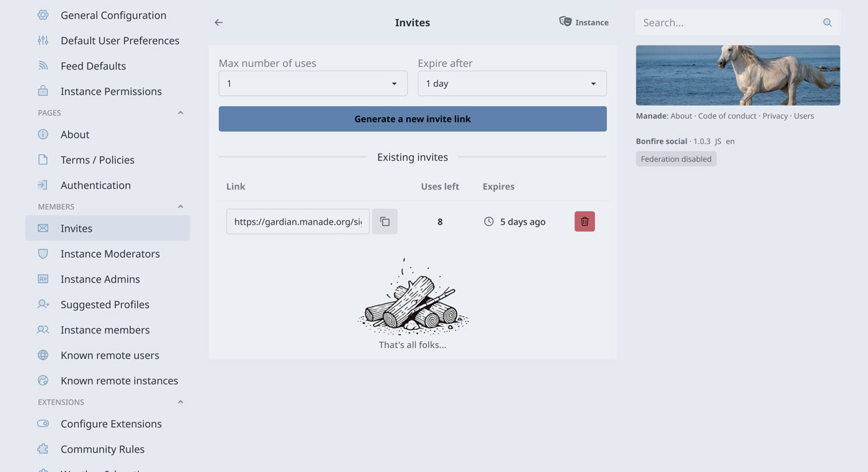Collapse the EXTENSIONS sidebar section
This screenshot has width=868, height=472.
[x=180, y=402]
